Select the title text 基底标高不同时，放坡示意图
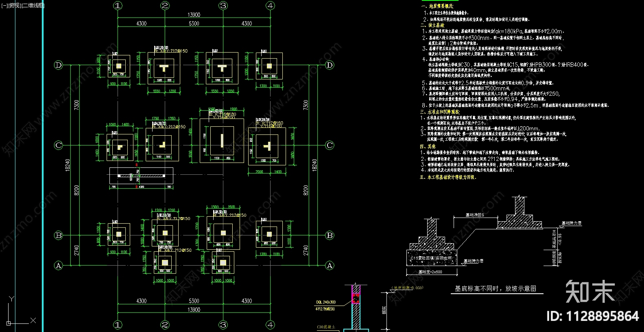 click(x=496, y=288)
